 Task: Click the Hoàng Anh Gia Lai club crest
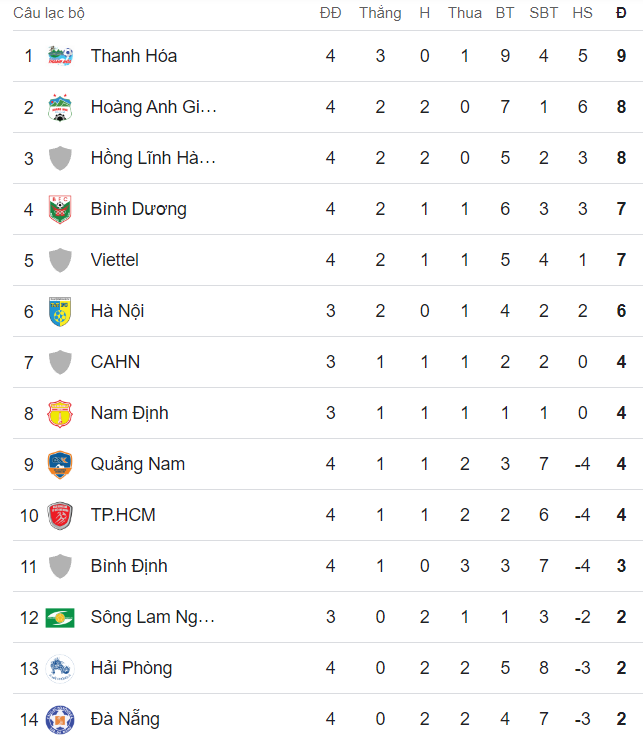(60, 107)
